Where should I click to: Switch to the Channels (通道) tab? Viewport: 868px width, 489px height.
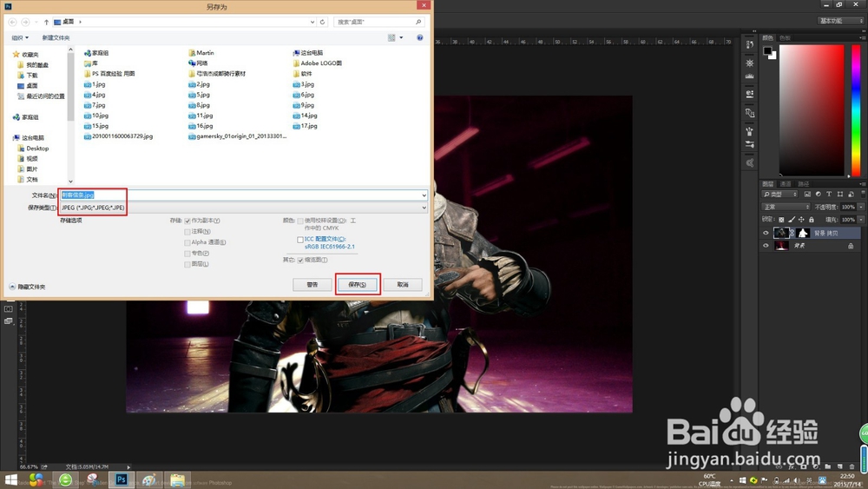click(786, 184)
